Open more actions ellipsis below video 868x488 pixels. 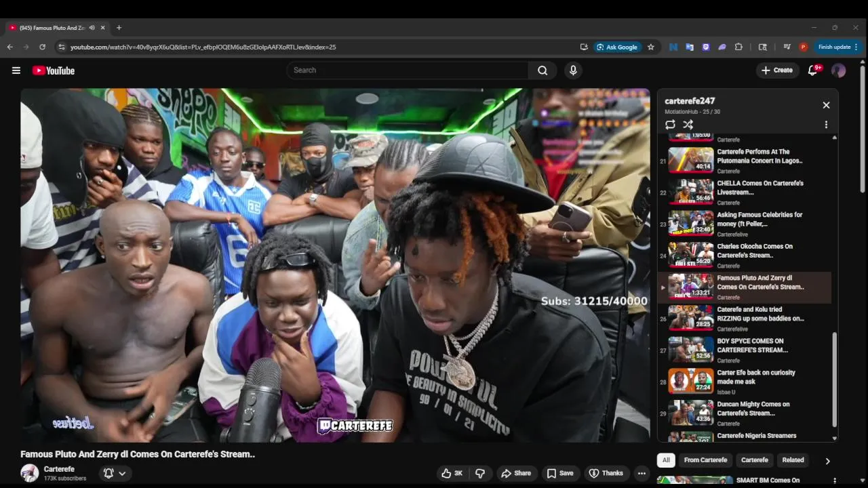pos(642,473)
